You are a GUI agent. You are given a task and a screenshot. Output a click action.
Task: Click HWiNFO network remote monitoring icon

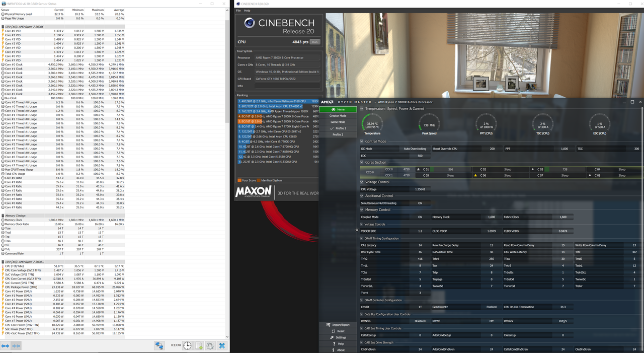tap(159, 346)
